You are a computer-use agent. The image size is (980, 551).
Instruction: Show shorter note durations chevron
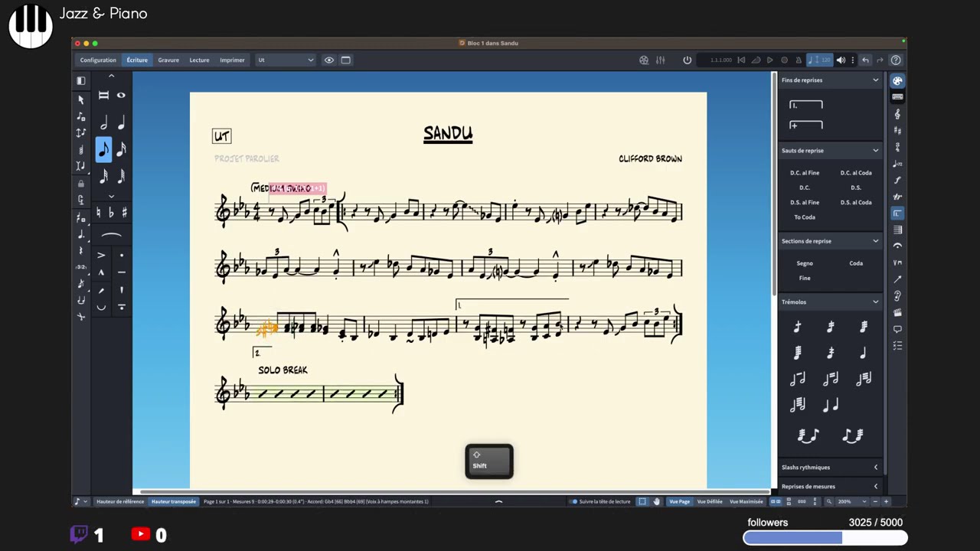point(112,196)
